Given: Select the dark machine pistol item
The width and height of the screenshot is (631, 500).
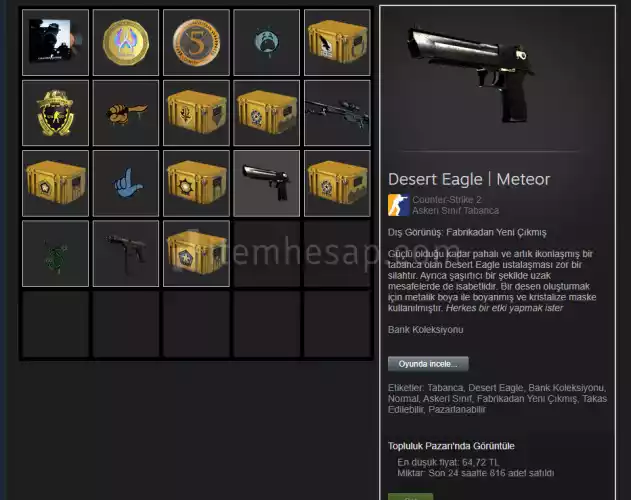Looking at the screenshot, I should tap(126, 254).
